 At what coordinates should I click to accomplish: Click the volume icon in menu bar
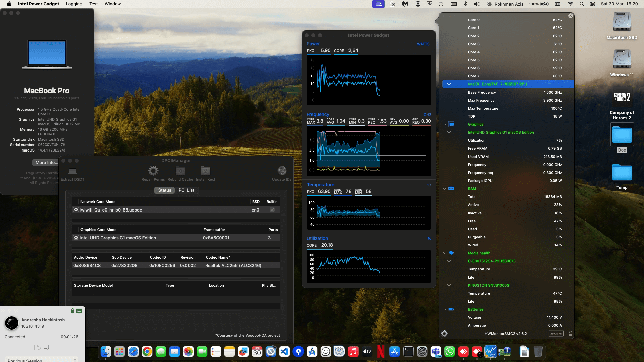(x=477, y=4)
